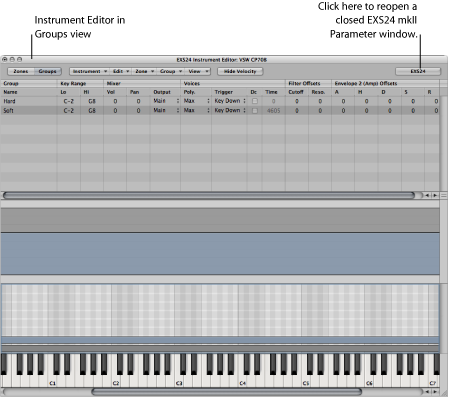This screenshot has height=397, width=449.
Task: Click the Poly. column header
Action: point(189,92)
